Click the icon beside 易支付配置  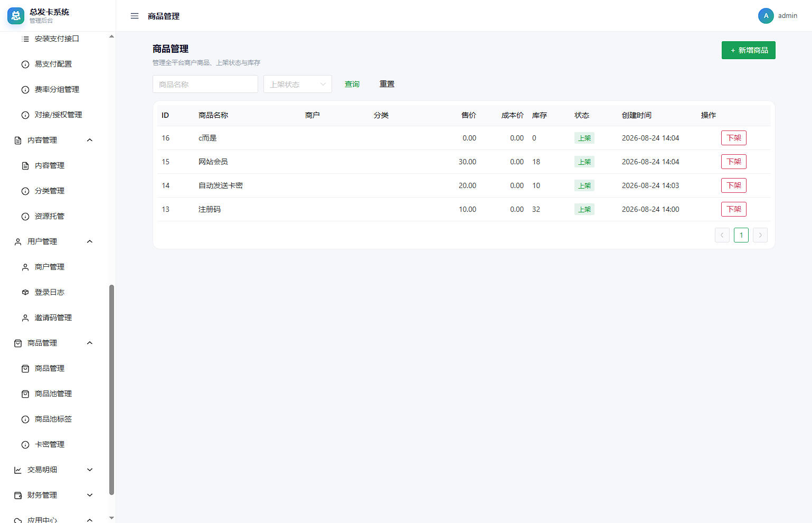click(x=25, y=64)
